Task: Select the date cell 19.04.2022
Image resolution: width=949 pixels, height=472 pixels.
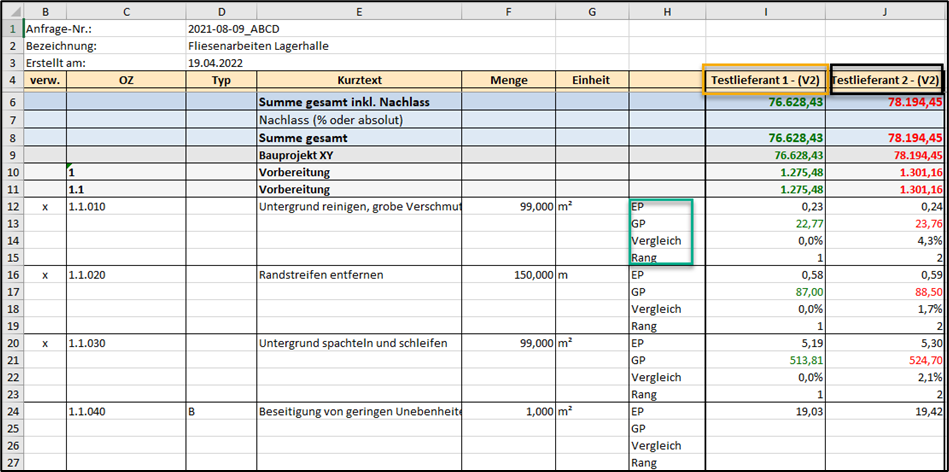Action: pyautogui.click(x=217, y=63)
